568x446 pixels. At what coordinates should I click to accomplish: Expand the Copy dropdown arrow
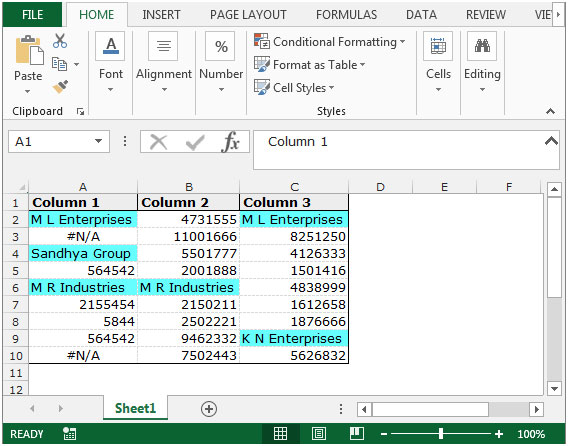76,64
